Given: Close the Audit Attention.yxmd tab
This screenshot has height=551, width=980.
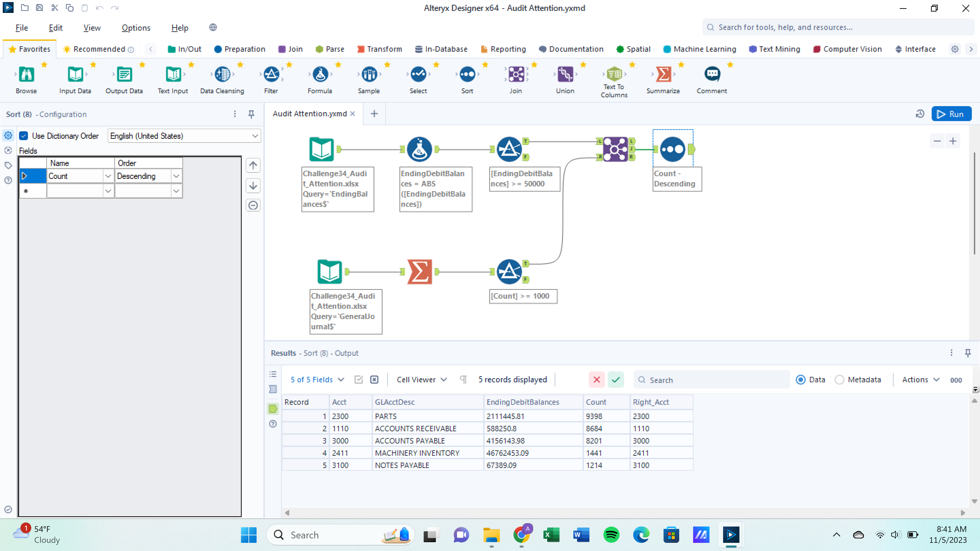Looking at the screenshot, I should (353, 114).
